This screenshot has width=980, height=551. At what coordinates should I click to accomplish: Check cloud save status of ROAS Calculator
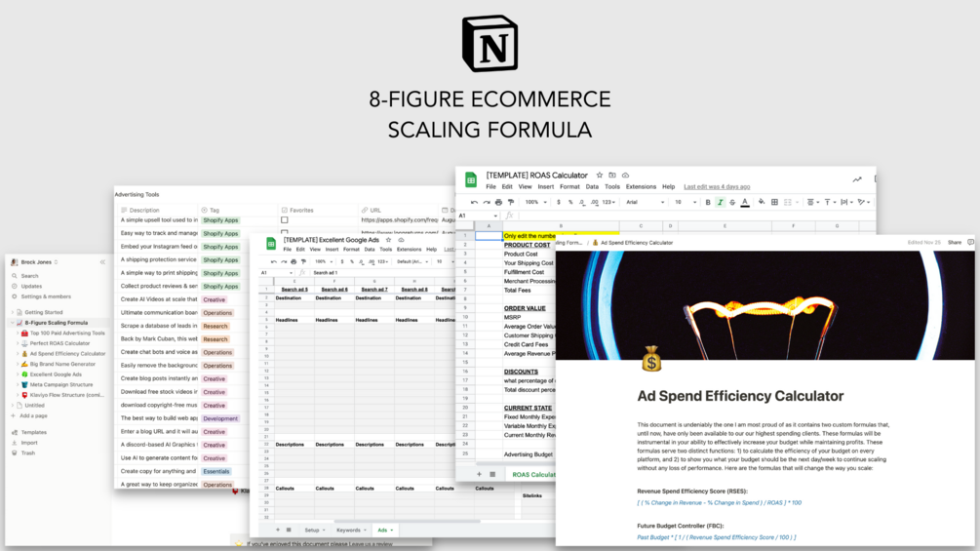coord(625,176)
